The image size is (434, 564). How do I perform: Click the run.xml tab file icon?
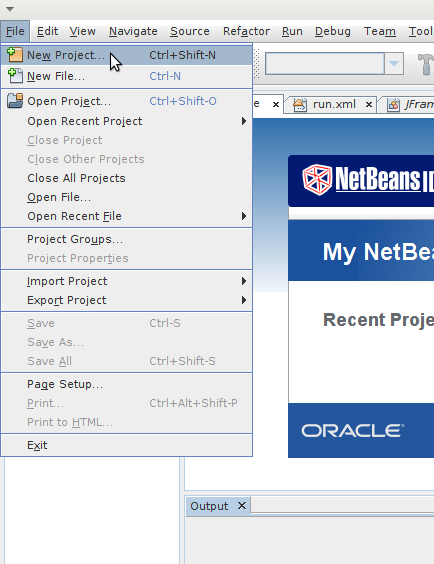pos(300,105)
